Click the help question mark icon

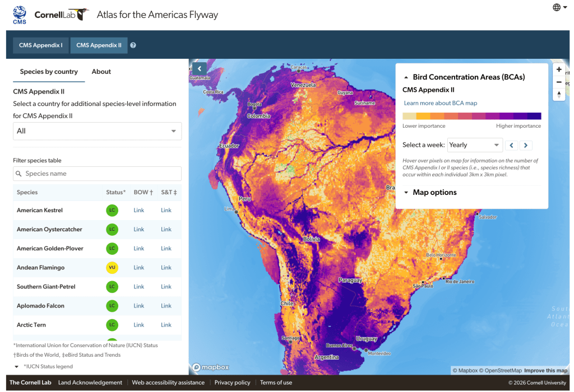click(133, 45)
